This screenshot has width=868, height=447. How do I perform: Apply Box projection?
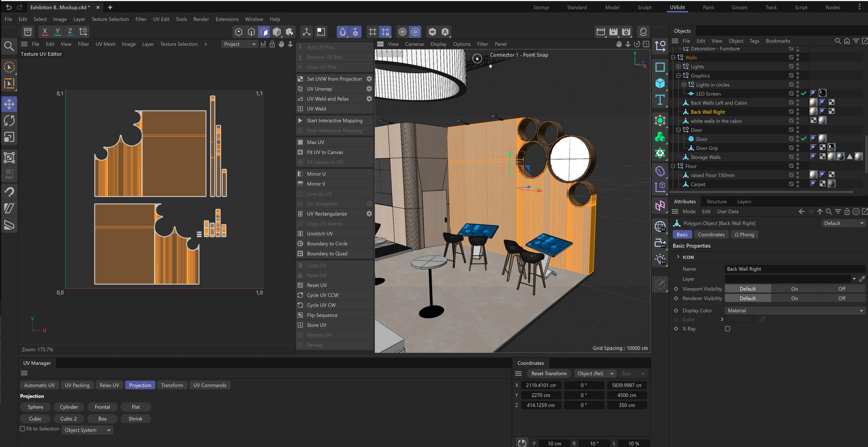pyautogui.click(x=103, y=419)
